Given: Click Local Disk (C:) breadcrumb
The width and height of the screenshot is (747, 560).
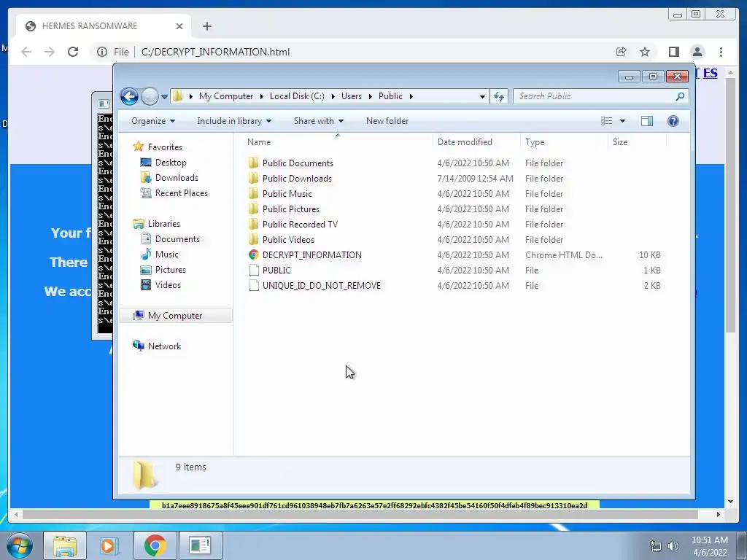Looking at the screenshot, I should coord(297,96).
